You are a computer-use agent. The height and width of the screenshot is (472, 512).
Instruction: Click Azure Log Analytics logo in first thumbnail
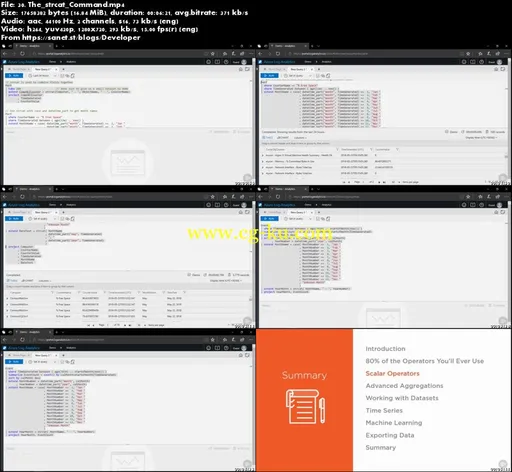(x=21, y=62)
